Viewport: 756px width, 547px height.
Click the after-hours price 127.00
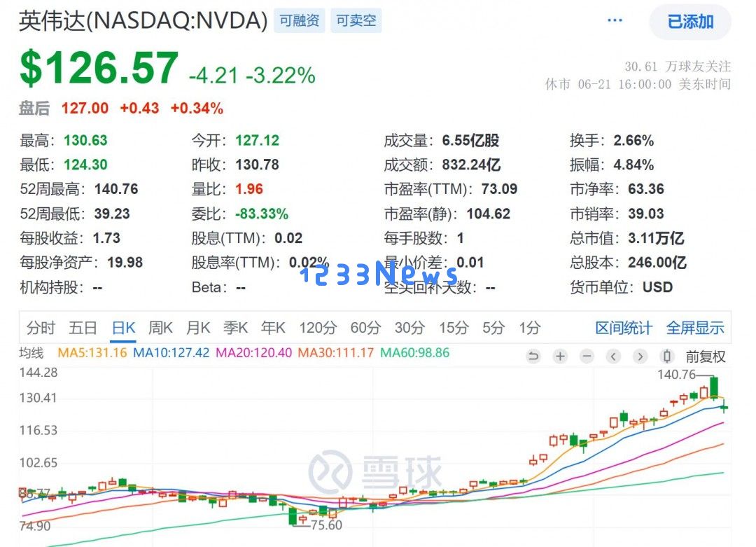click(x=85, y=108)
